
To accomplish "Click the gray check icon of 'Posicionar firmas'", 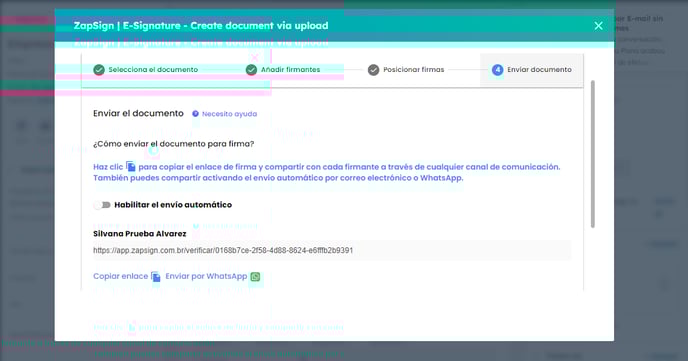I will 373,70.
